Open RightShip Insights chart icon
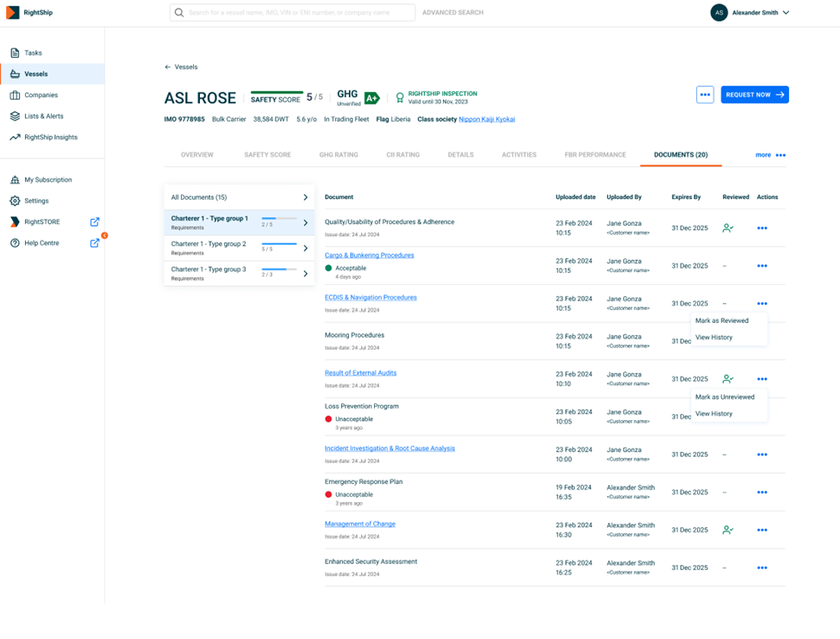The width and height of the screenshot is (840, 639). point(15,137)
